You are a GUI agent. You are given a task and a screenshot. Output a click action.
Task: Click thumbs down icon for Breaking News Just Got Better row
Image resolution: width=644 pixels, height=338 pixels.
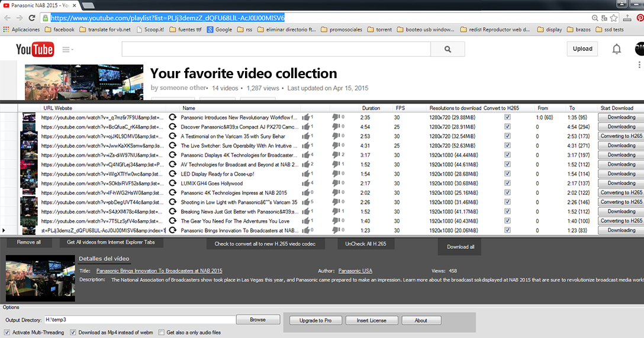point(336,211)
